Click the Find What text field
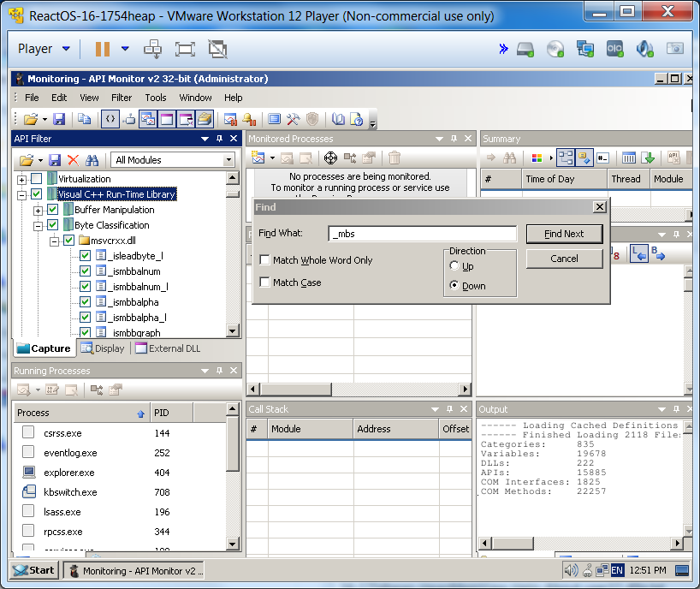 [x=423, y=234]
